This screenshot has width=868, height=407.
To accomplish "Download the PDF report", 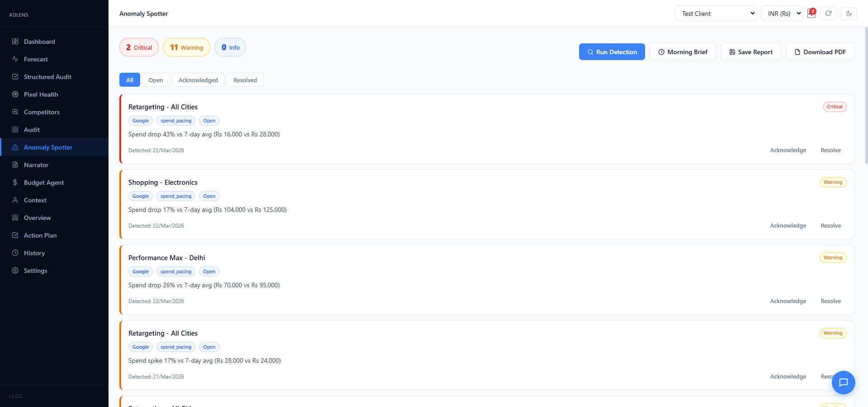I will [x=820, y=52].
